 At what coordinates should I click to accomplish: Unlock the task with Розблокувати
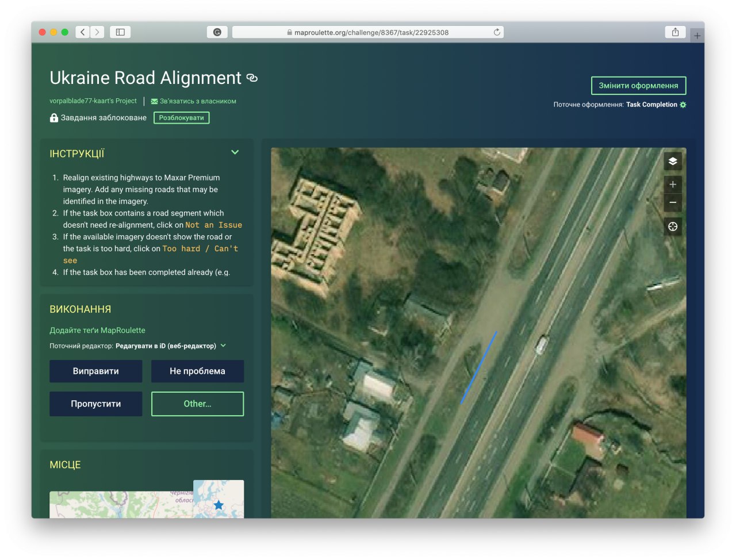tap(181, 118)
